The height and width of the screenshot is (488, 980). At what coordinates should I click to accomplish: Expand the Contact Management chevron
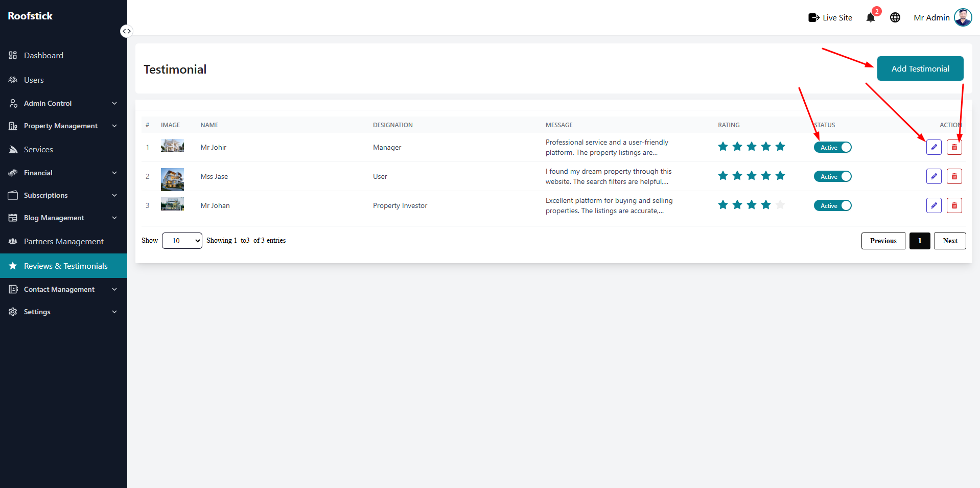click(114, 289)
